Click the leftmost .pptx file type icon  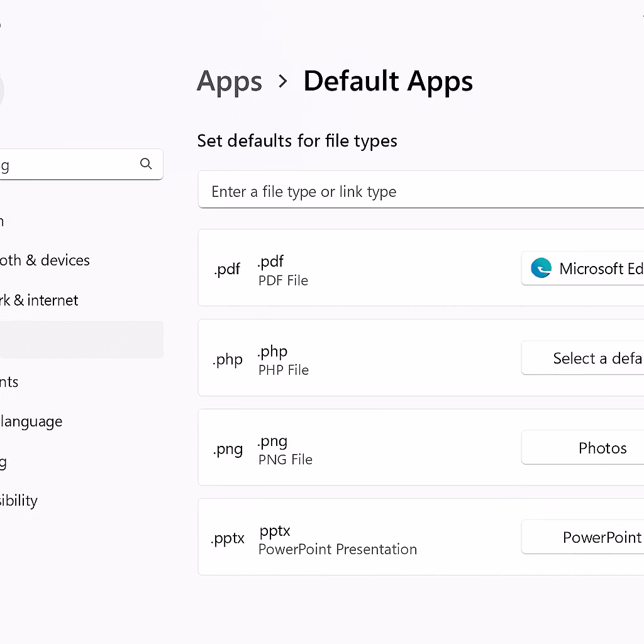click(227, 539)
